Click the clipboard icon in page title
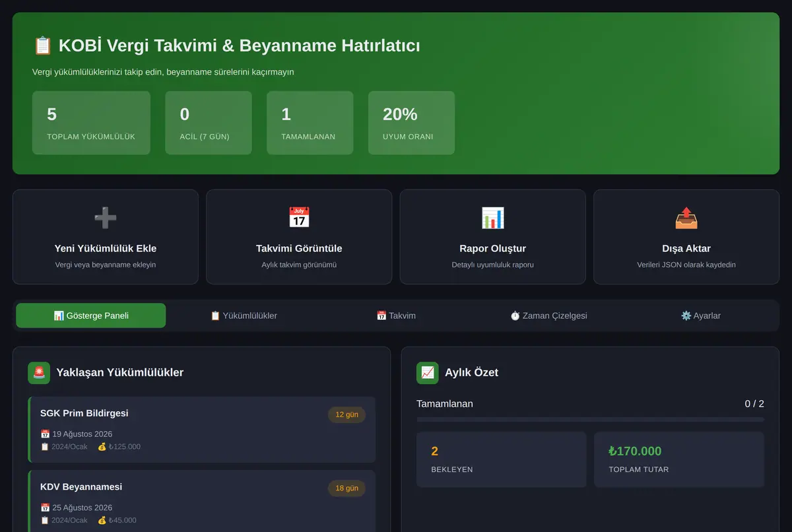 (x=42, y=46)
